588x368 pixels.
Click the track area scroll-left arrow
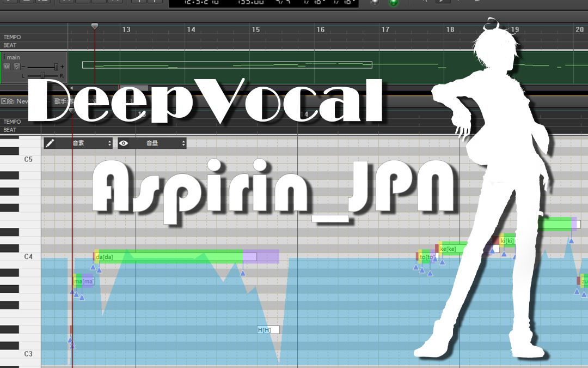pos(72,88)
